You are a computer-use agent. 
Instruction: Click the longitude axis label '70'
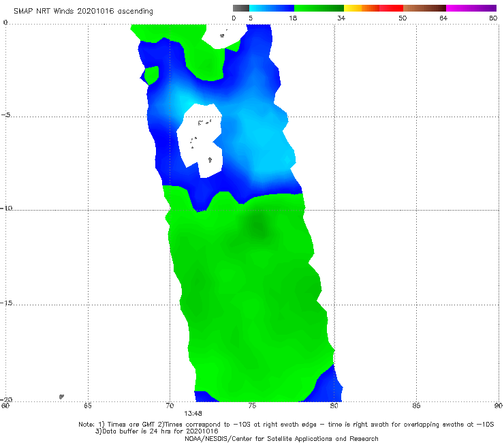170,406
